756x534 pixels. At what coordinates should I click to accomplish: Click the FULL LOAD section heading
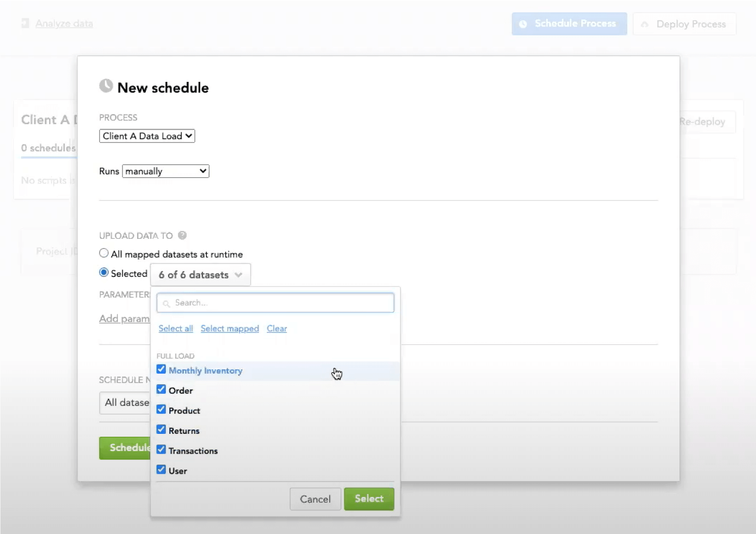[x=176, y=356]
